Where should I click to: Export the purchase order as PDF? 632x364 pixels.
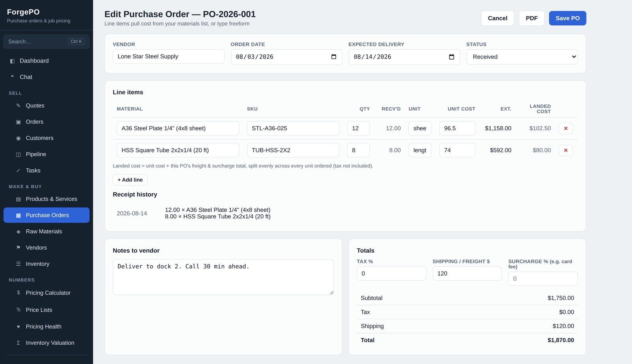[x=532, y=18]
